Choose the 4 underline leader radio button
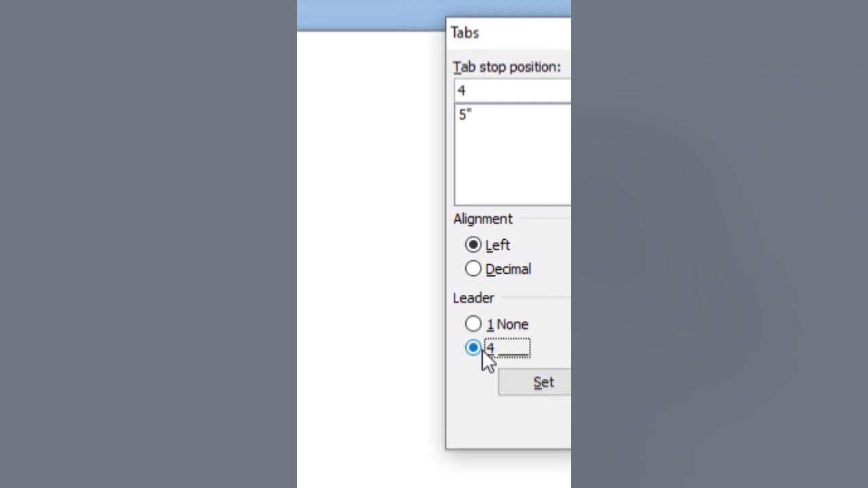 coord(473,348)
